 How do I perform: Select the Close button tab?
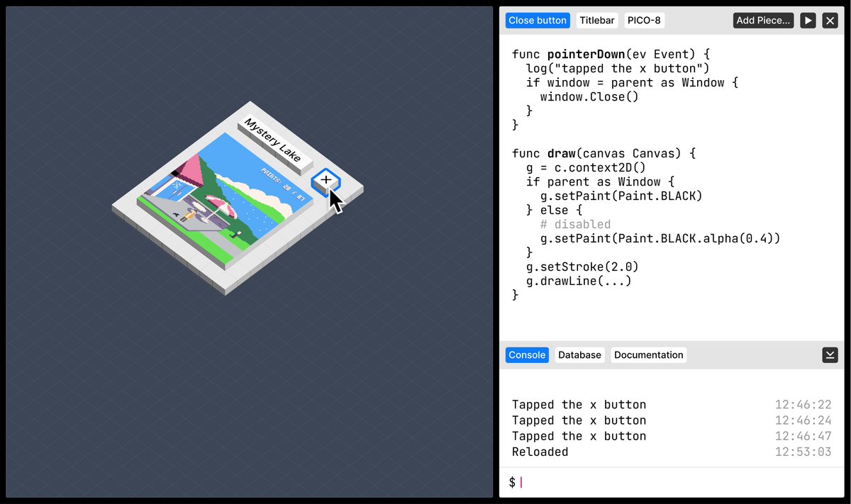click(x=538, y=21)
